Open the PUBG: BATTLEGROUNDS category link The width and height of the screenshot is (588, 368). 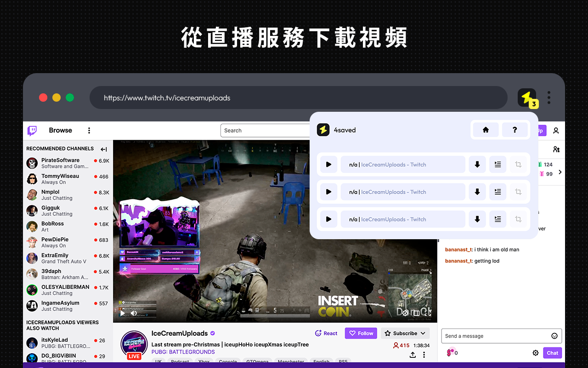(x=183, y=352)
